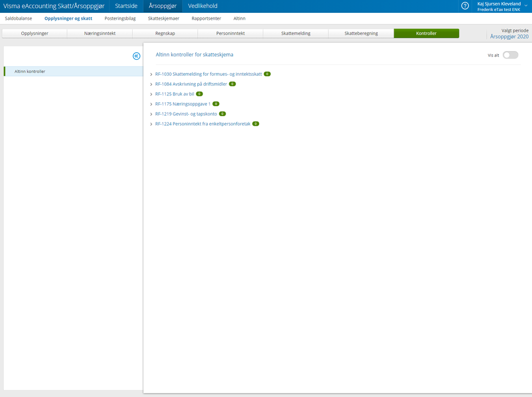Go to Skatteskjemaer submenu
Screen dimensions: 532x397
[x=164, y=18]
